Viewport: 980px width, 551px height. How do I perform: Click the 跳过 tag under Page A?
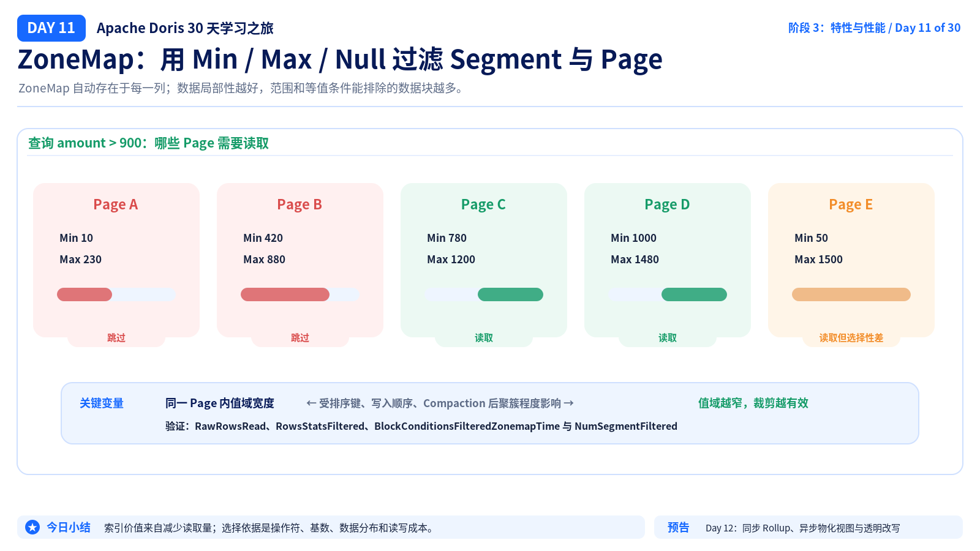[116, 338]
